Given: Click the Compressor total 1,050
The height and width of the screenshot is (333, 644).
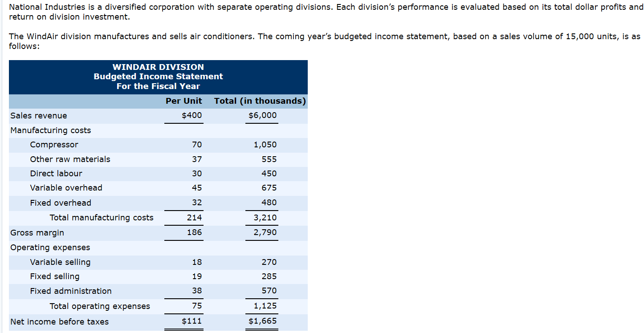Looking at the screenshot, I should click(x=265, y=145).
